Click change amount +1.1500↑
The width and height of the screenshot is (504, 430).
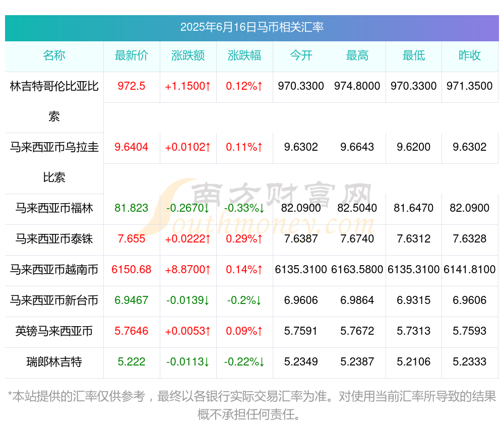click(188, 86)
